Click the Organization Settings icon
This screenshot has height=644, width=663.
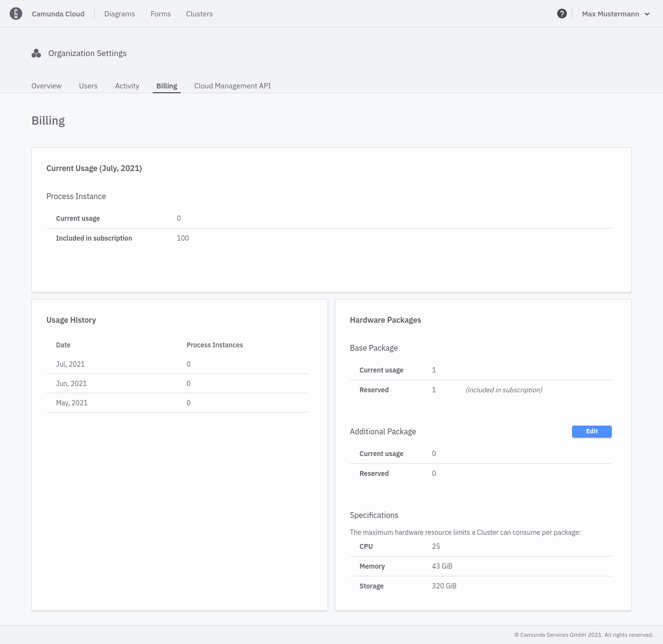click(36, 53)
